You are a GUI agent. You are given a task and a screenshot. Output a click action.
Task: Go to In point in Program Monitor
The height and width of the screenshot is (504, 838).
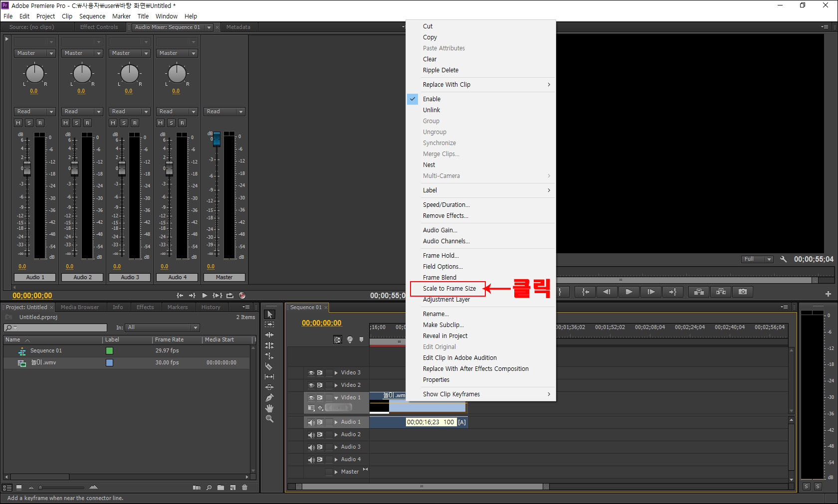[x=585, y=292]
